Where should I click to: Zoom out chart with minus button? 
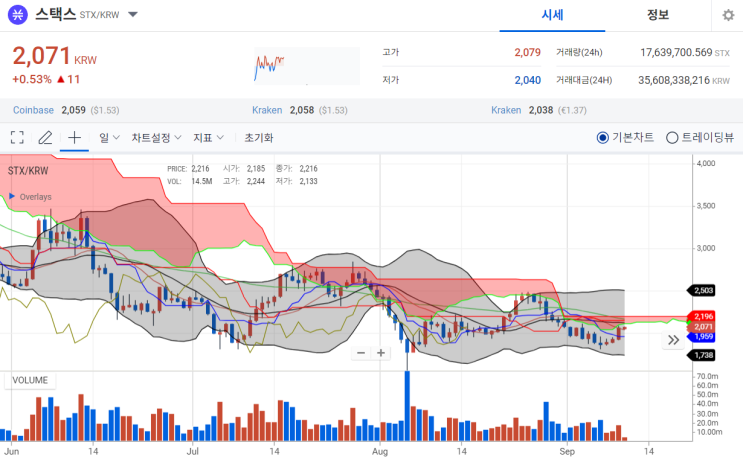point(361,353)
